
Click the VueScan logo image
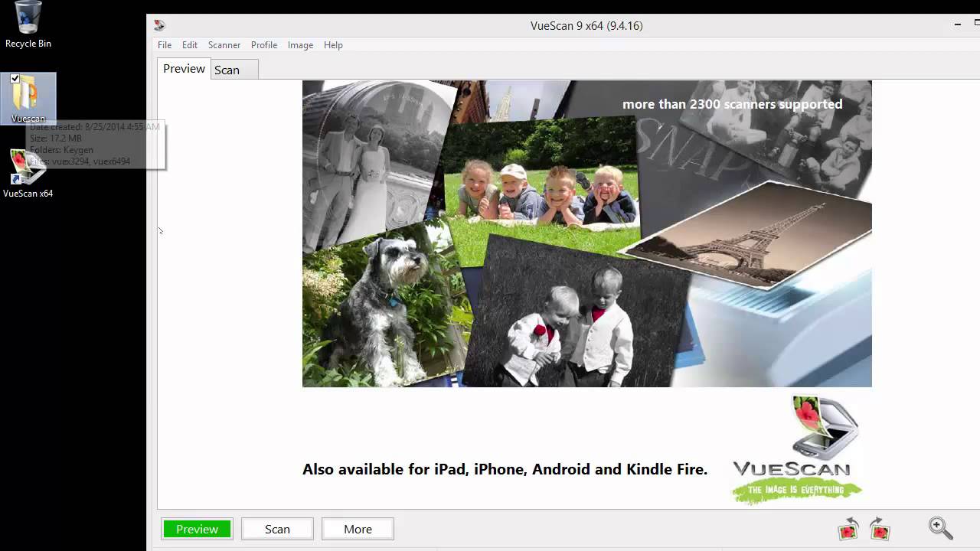pos(797,450)
